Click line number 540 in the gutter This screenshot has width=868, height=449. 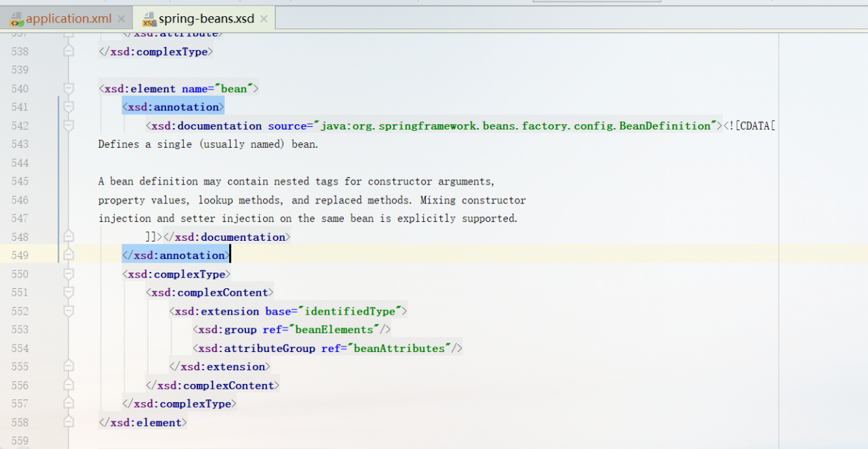pos(20,89)
